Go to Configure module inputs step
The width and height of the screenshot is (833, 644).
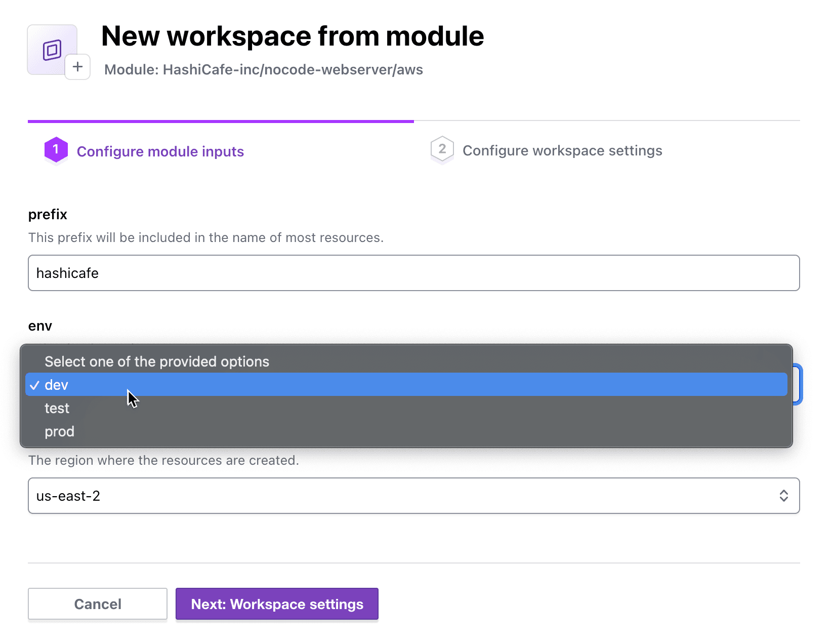tap(160, 151)
